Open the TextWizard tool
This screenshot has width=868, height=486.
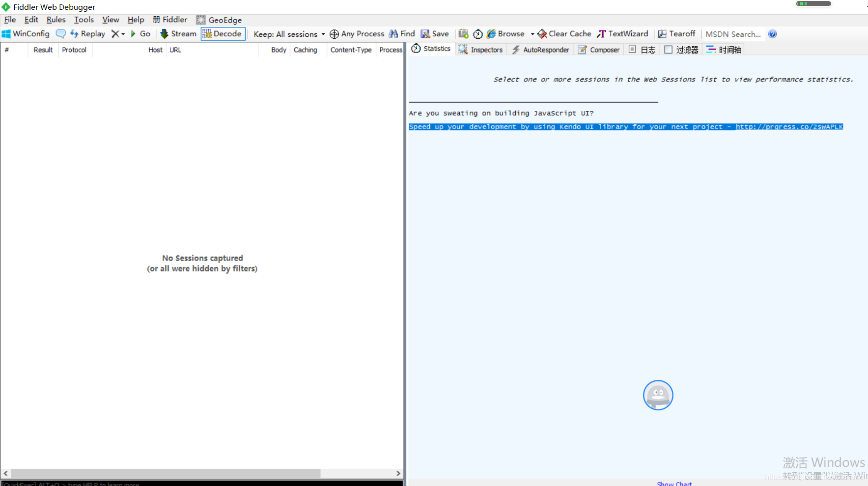(622, 34)
